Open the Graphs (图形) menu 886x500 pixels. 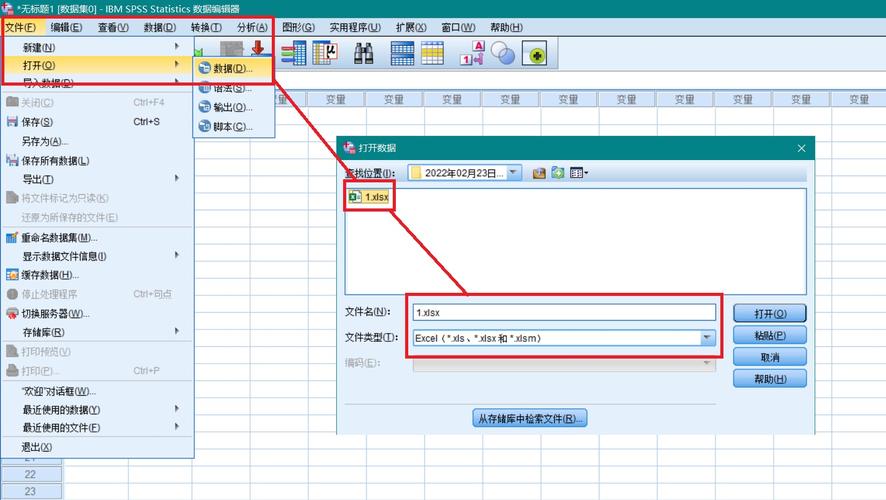(298, 27)
